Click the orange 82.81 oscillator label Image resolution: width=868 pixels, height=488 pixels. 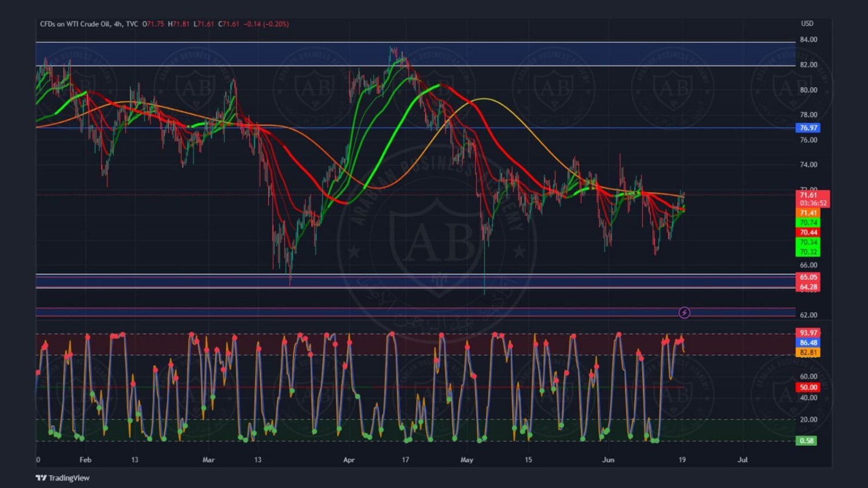808,352
